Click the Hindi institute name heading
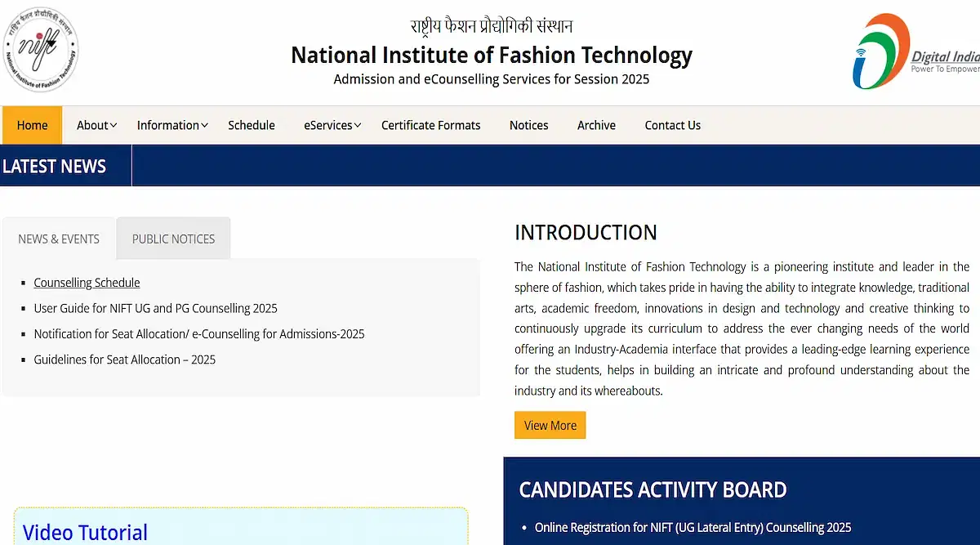 [x=492, y=25]
